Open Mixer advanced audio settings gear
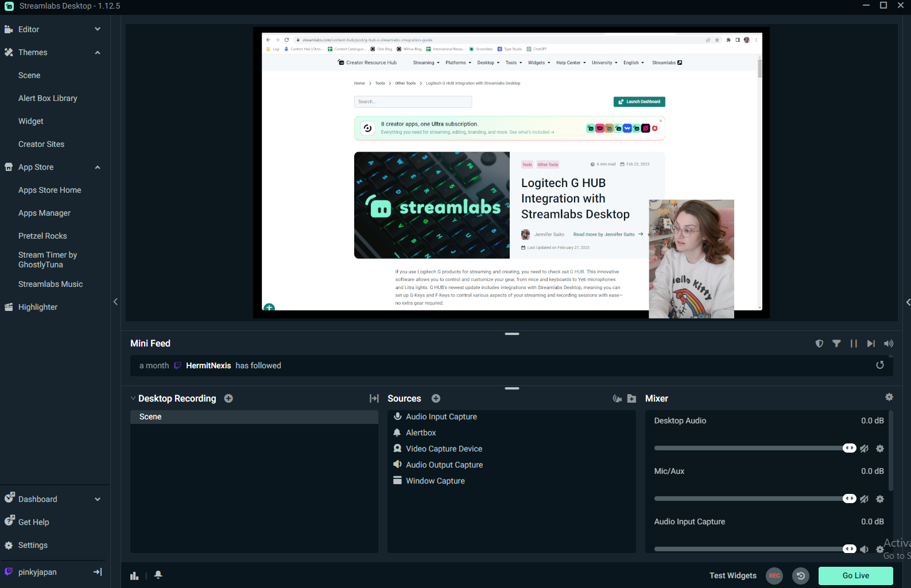911x588 pixels. [x=889, y=397]
